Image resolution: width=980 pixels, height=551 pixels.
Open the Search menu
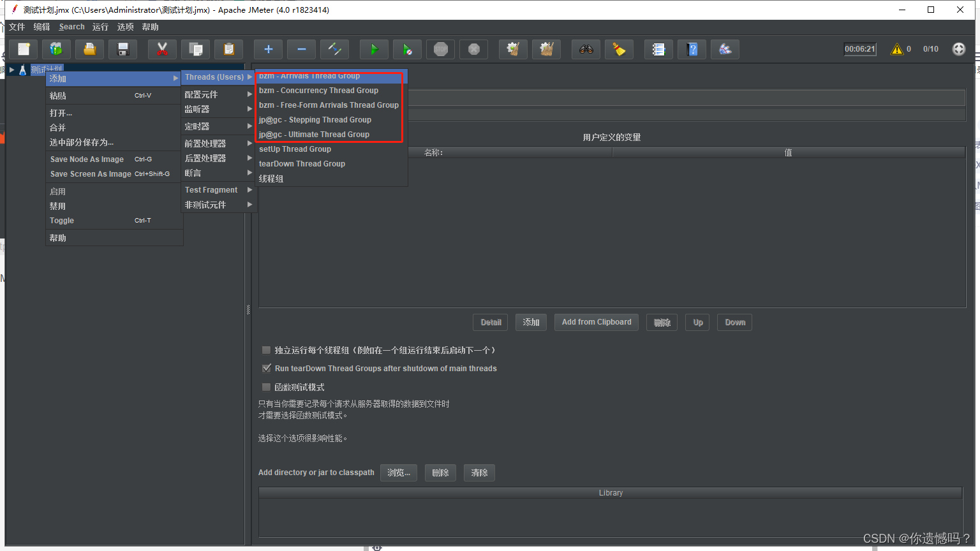[x=71, y=27]
